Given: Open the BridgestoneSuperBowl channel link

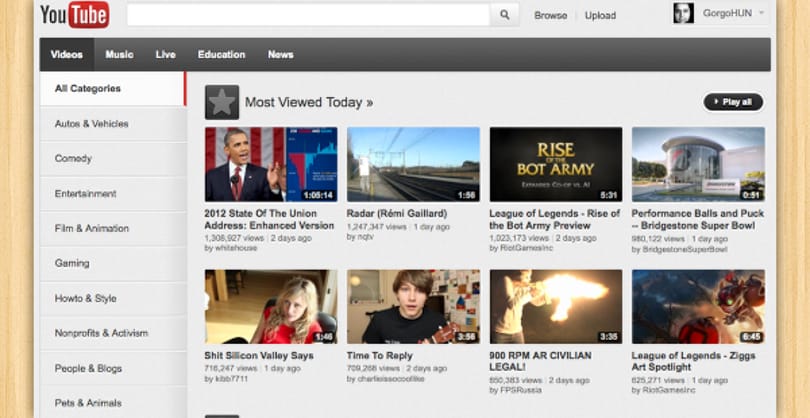Looking at the screenshot, I should coord(685,249).
